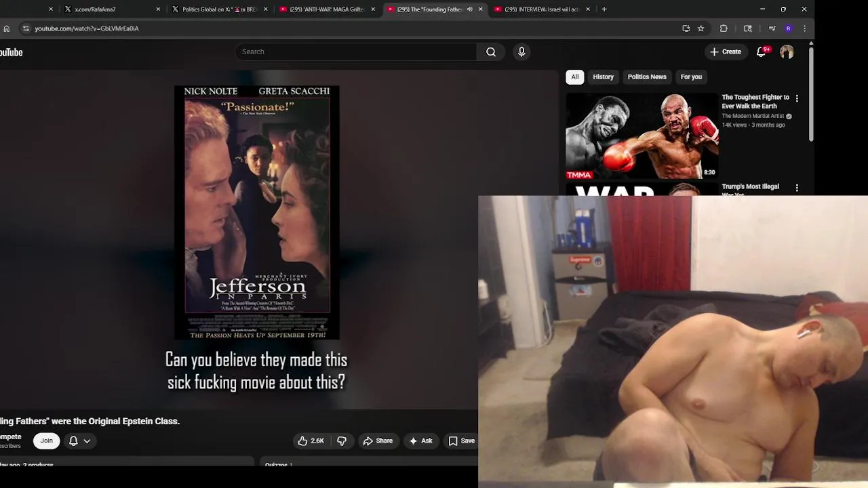Open the side panel icon in toolbar
The image size is (868, 488).
click(x=748, y=28)
